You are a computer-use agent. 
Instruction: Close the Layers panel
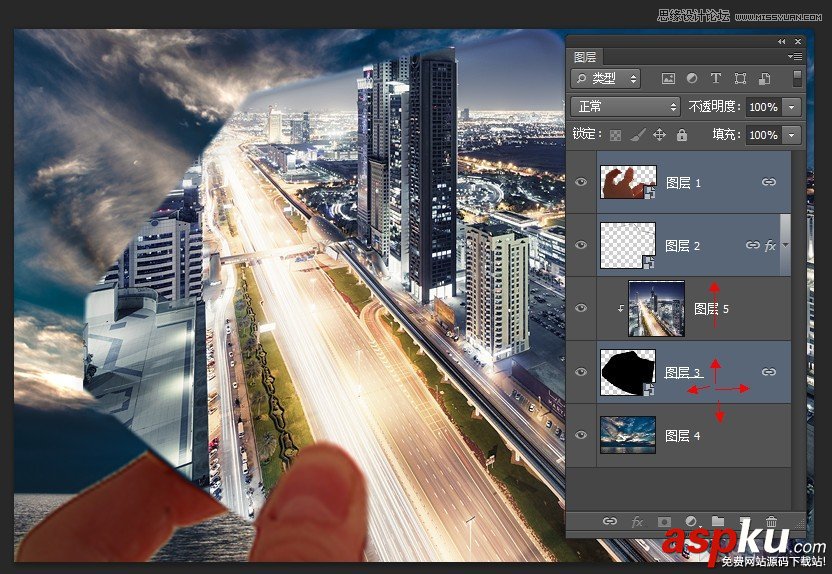click(798, 41)
